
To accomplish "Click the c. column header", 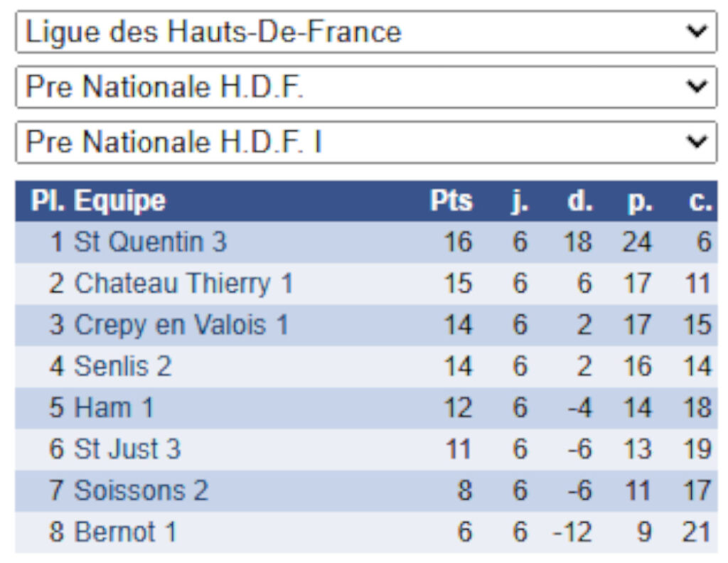I will point(700,201).
